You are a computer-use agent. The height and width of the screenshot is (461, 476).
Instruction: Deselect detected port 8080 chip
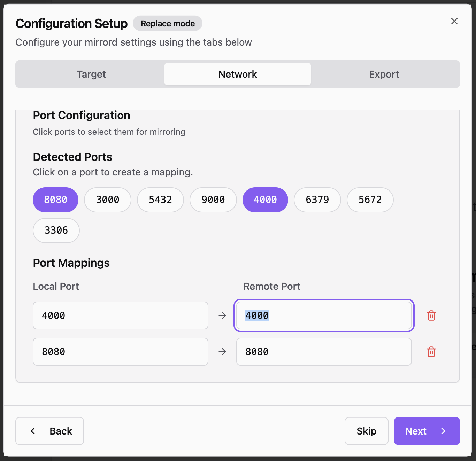click(x=55, y=200)
